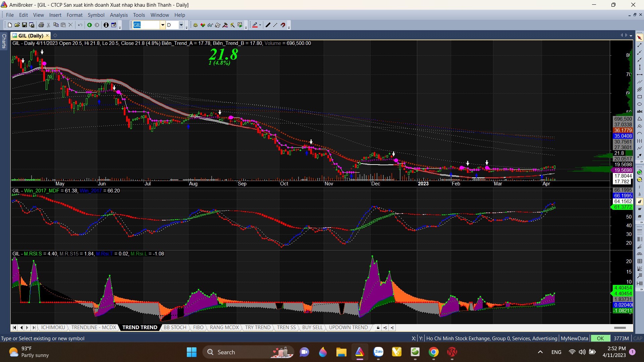
Task: Switch to ICHIMOKU sheet tab
Action: coord(53,327)
